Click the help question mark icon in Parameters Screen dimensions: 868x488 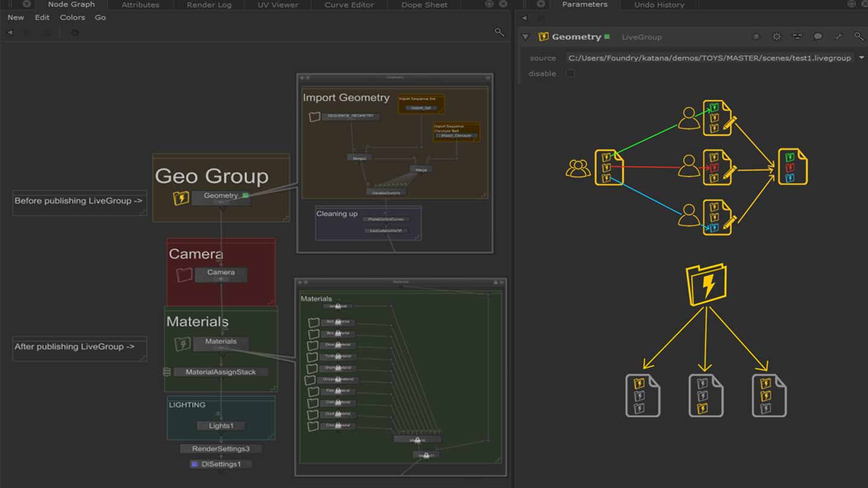[756, 37]
